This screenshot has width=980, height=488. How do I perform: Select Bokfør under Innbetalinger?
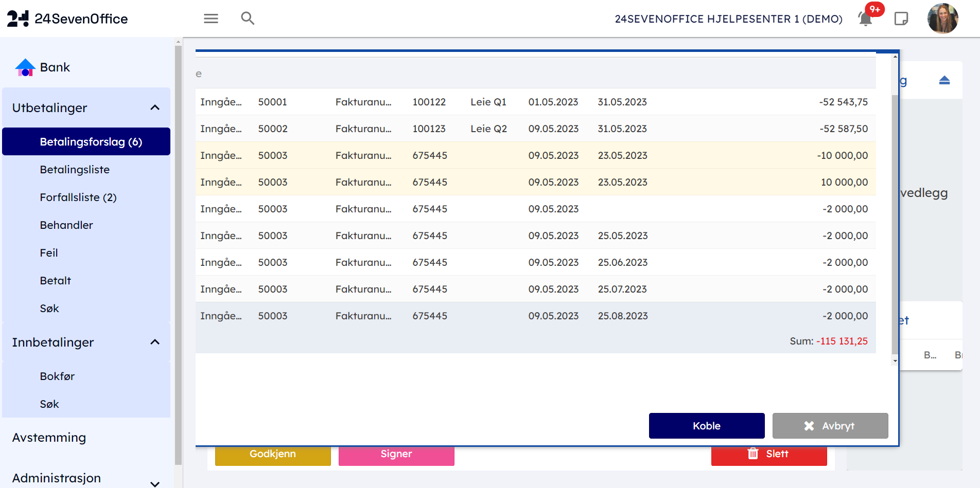pyautogui.click(x=57, y=376)
